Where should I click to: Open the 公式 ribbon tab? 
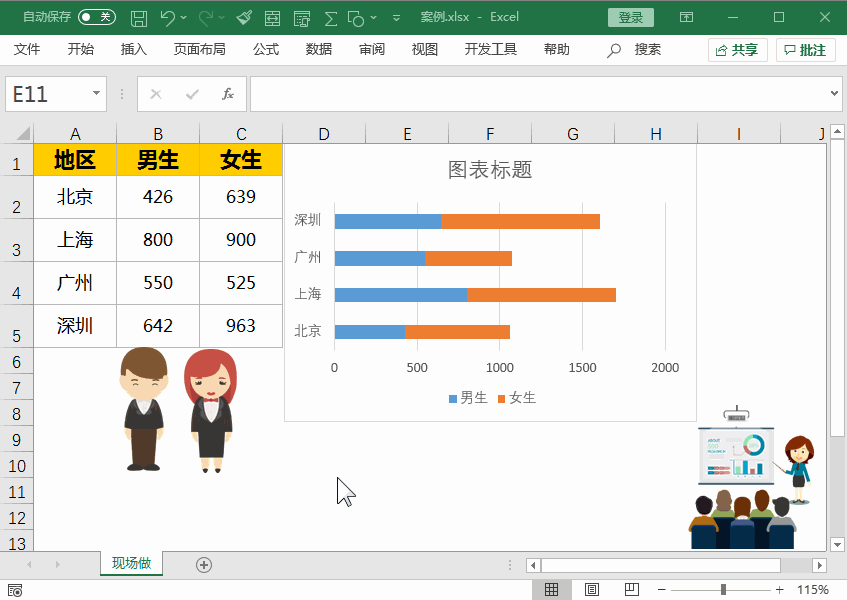click(266, 50)
